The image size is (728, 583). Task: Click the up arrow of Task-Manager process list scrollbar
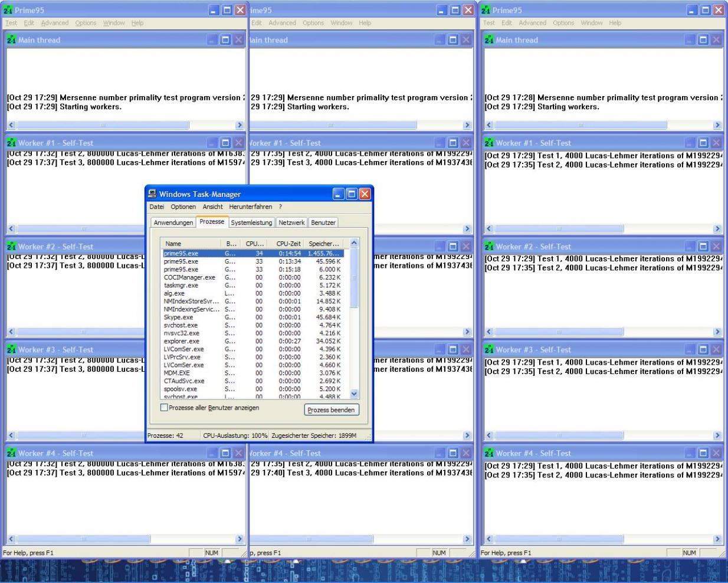354,243
